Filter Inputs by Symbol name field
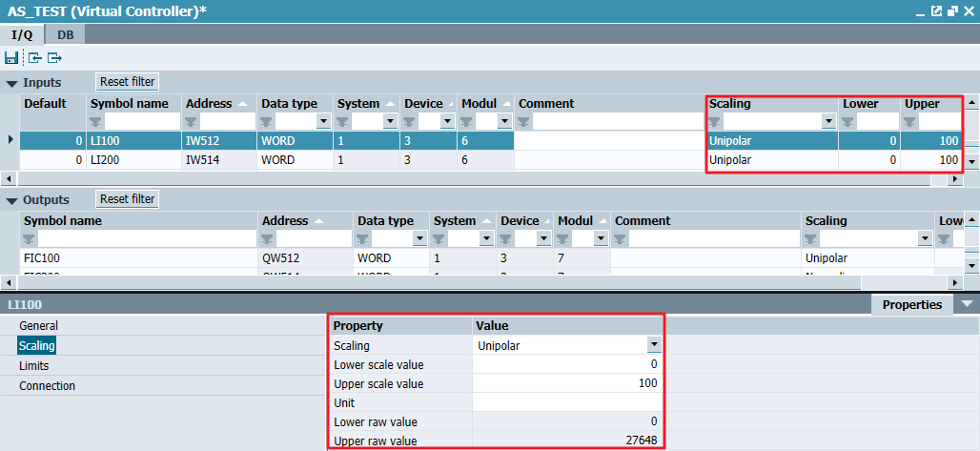 (x=142, y=121)
